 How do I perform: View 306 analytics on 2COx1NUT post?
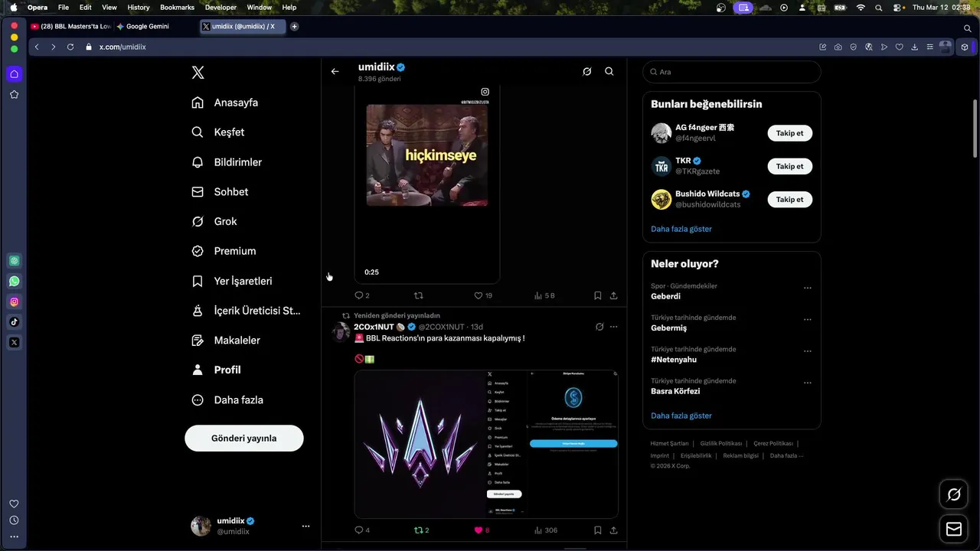click(546, 530)
